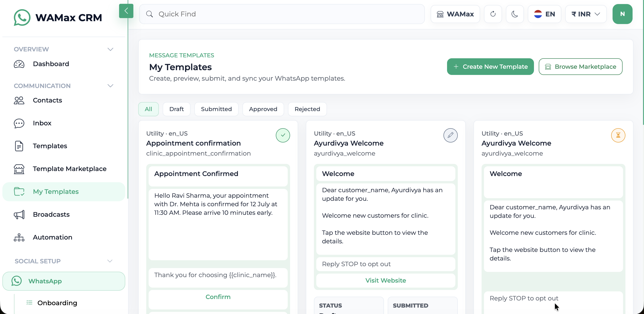Click the Appointment confirmation card title

point(193,143)
